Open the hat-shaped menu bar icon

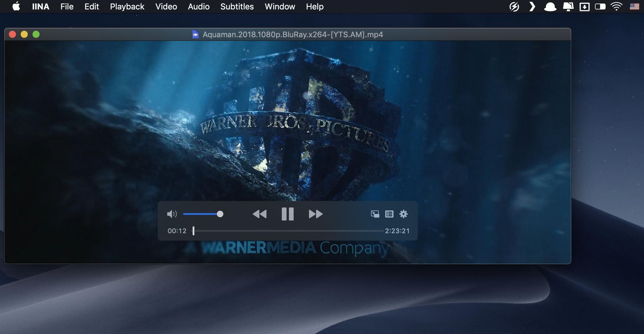pyautogui.click(x=550, y=7)
